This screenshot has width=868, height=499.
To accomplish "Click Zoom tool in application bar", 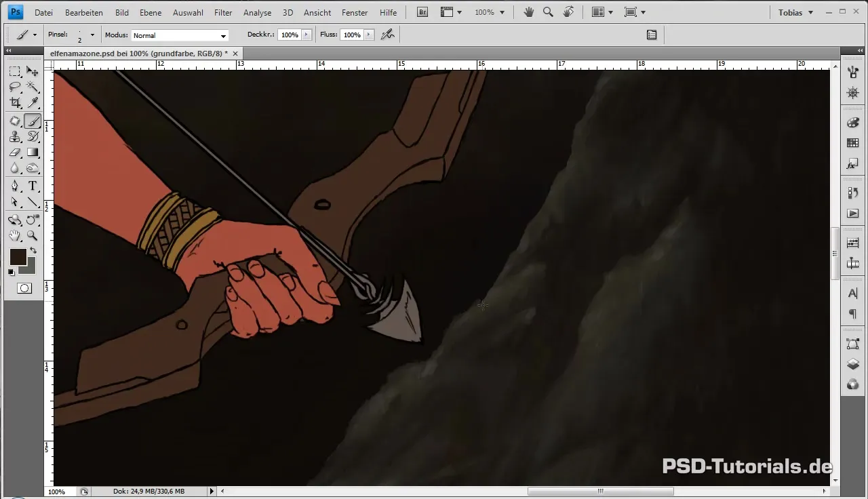I will pos(548,12).
